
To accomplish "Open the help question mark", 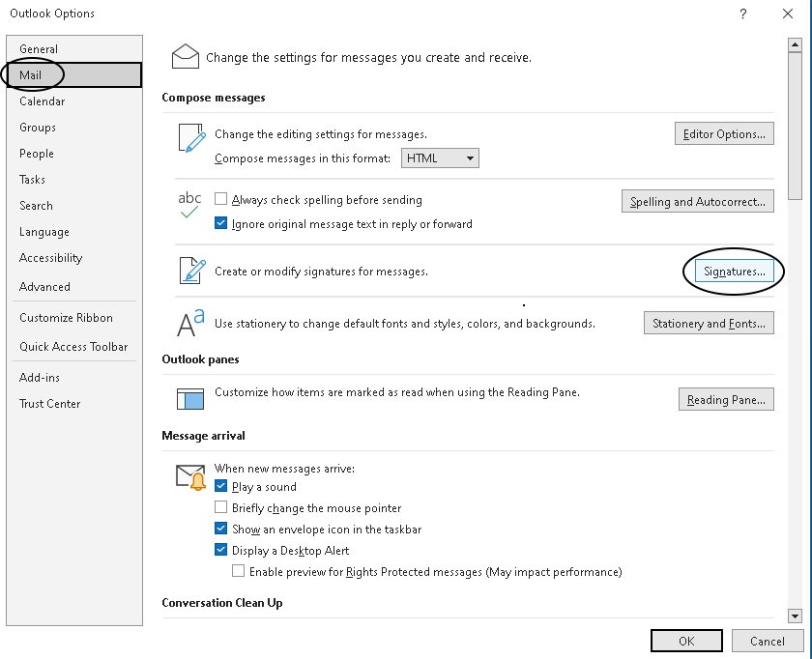I will pos(743,14).
